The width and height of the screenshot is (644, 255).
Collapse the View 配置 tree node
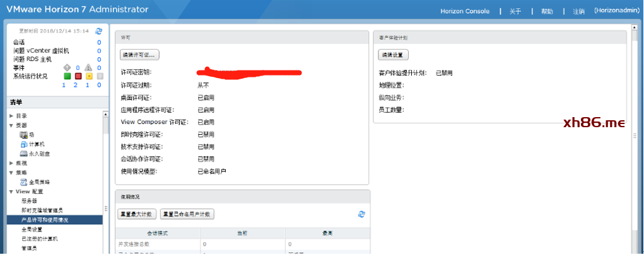point(11,191)
